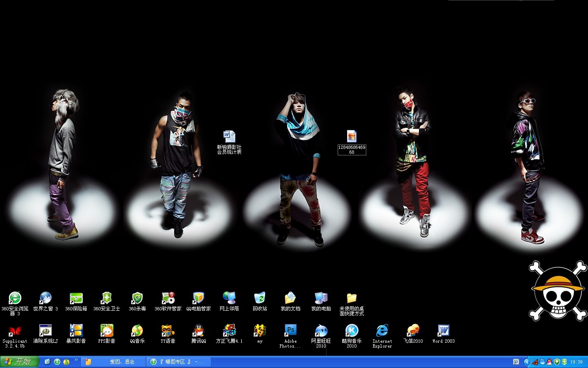This screenshot has height=368, width=588.
Task: Select the 世界之窗 3 browser icon
Action: click(45, 301)
